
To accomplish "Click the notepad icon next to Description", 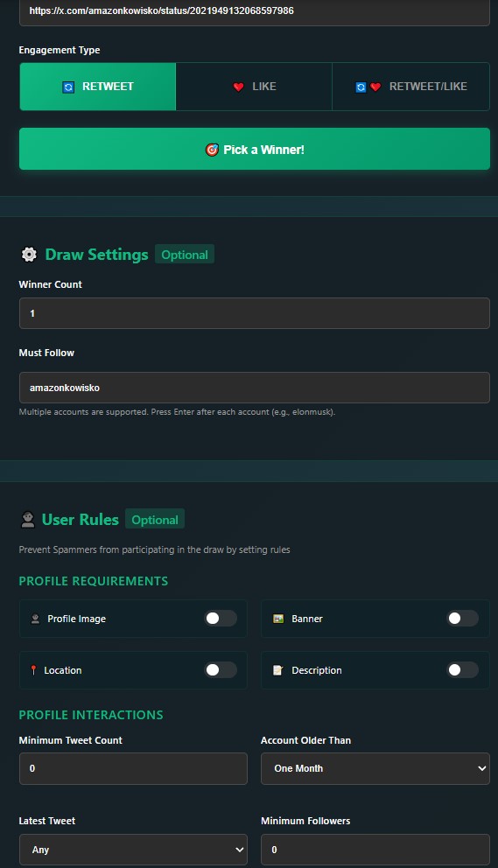I will click(278, 670).
